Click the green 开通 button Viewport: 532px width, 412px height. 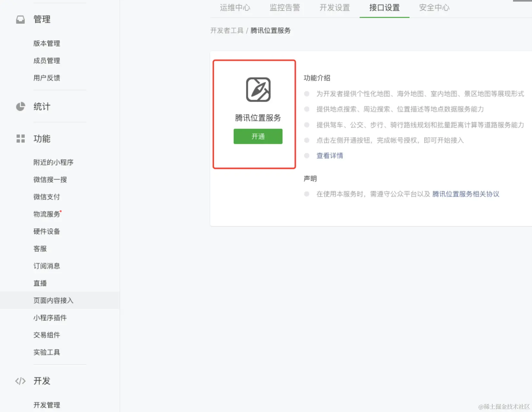(x=258, y=136)
